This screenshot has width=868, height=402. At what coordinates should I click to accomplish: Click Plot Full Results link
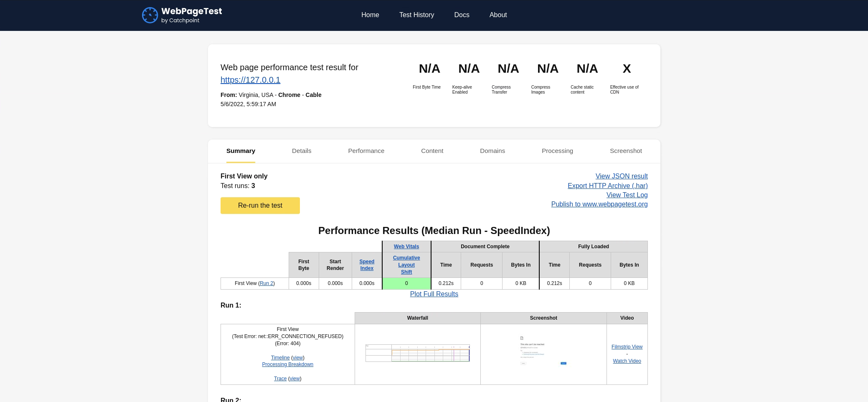(x=434, y=294)
